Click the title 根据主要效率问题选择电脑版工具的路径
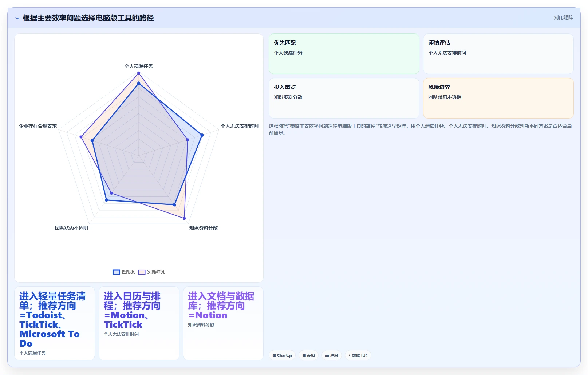Screen dimensions: 588x375 tap(88, 18)
